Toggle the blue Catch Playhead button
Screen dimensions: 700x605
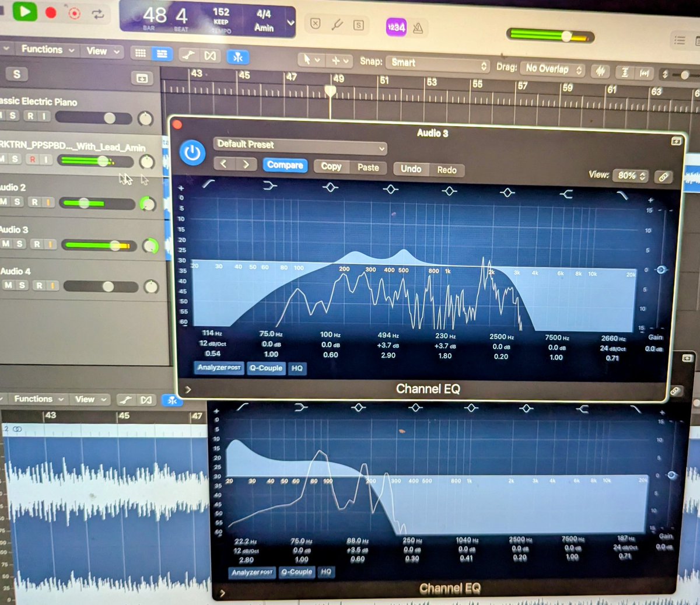(x=238, y=57)
